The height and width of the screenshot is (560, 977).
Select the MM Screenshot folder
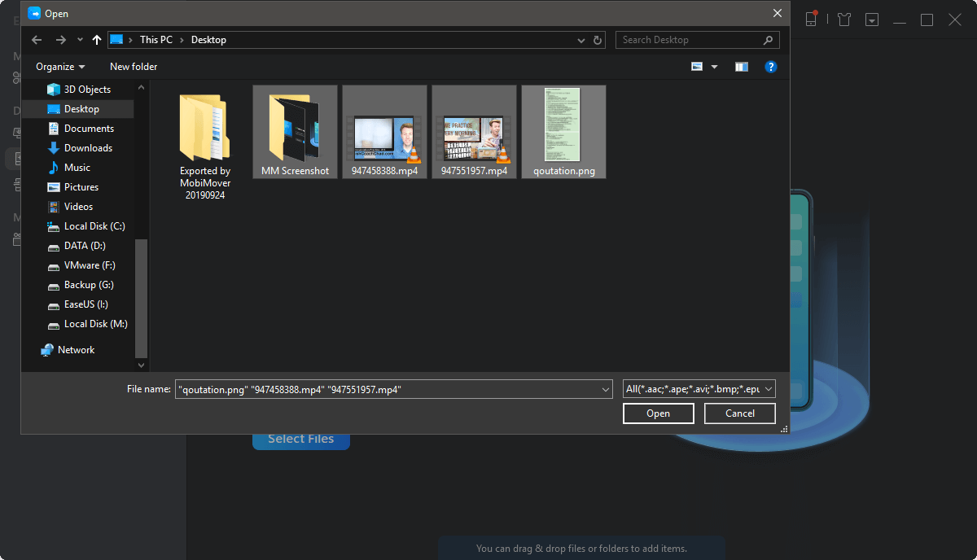click(x=295, y=132)
